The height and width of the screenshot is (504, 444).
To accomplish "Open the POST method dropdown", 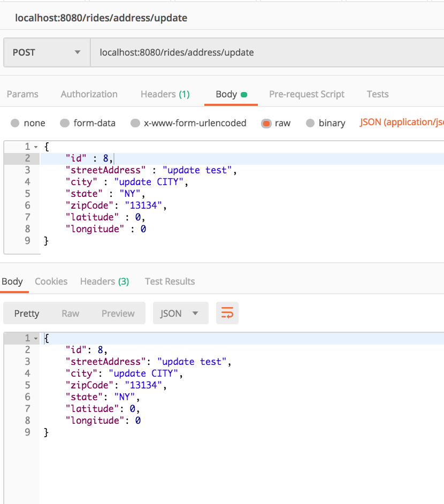I will (47, 52).
